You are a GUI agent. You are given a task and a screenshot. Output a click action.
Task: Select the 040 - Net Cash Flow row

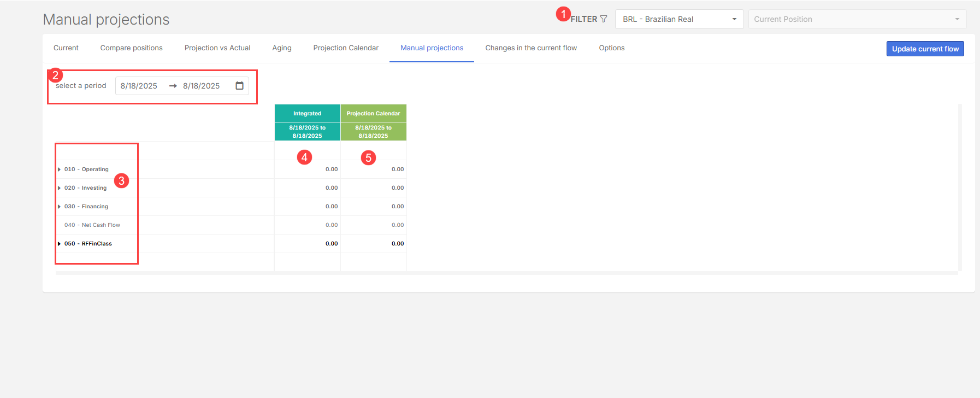click(92, 225)
